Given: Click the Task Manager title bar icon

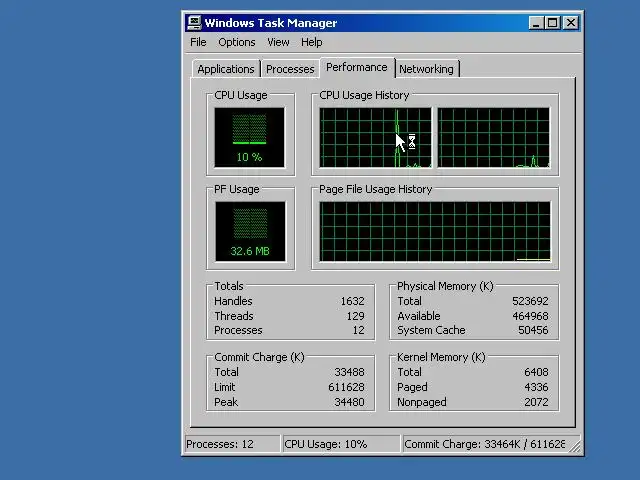Looking at the screenshot, I should [x=194, y=22].
